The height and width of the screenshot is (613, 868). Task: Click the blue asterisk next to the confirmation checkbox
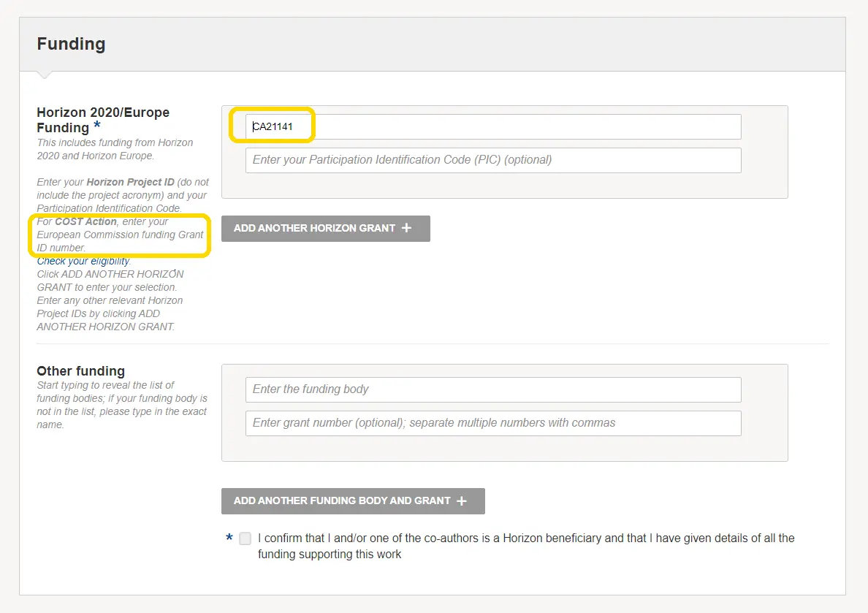click(229, 538)
